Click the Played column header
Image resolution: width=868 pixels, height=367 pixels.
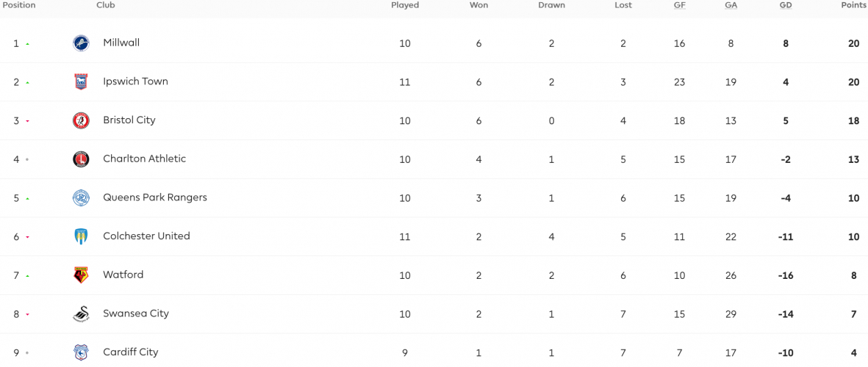405,5
